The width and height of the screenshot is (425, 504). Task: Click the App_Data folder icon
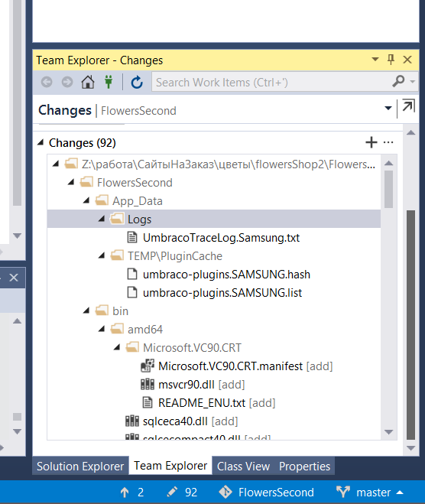[102, 200]
